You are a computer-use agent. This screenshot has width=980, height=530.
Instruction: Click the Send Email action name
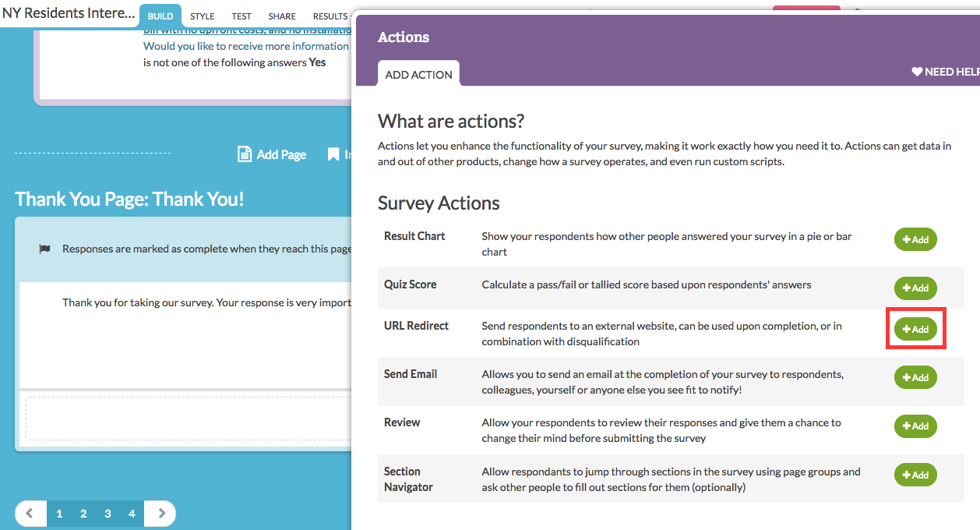point(411,374)
